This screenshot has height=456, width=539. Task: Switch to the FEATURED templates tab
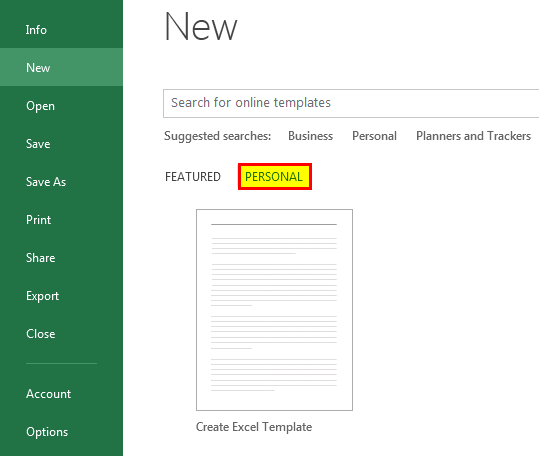click(193, 177)
